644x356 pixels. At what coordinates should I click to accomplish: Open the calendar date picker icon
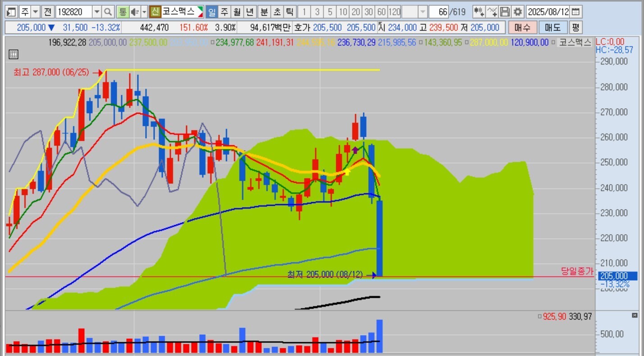click(x=576, y=11)
